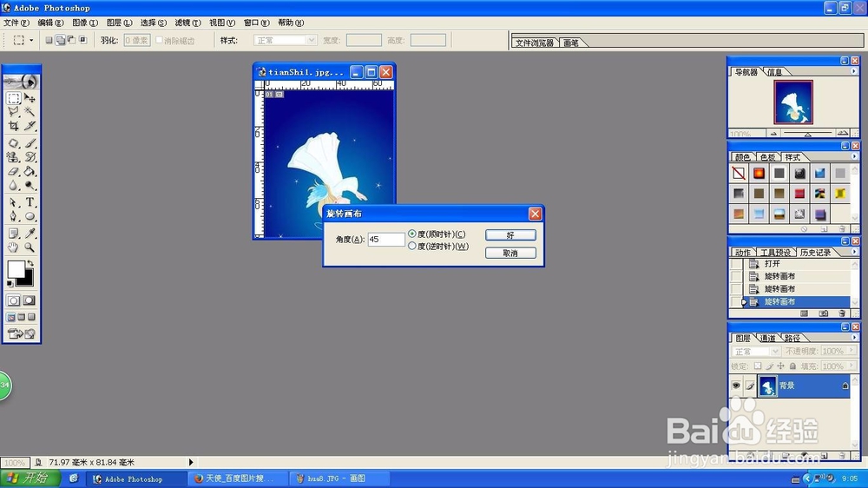Open opacity slider arrow in Layers panel
Screen dimensions: 868x488
click(852, 351)
